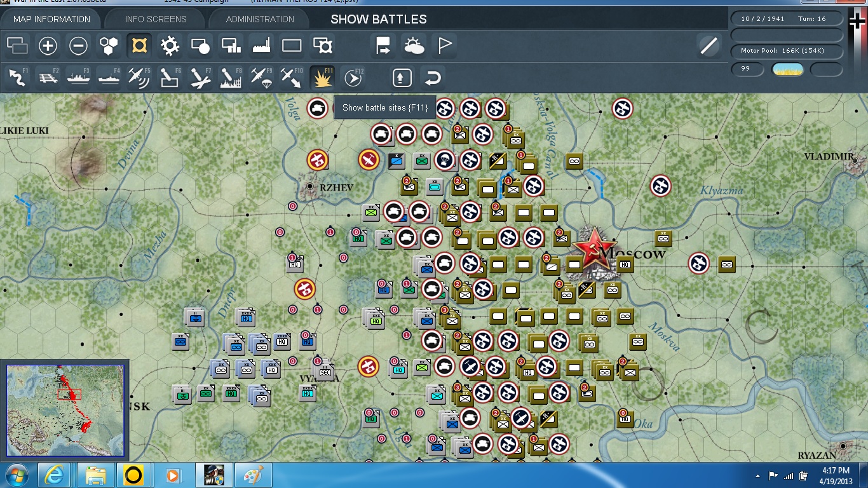This screenshot has width=868, height=488.
Task: Open the Paint taskbar icon
Action: tap(254, 475)
